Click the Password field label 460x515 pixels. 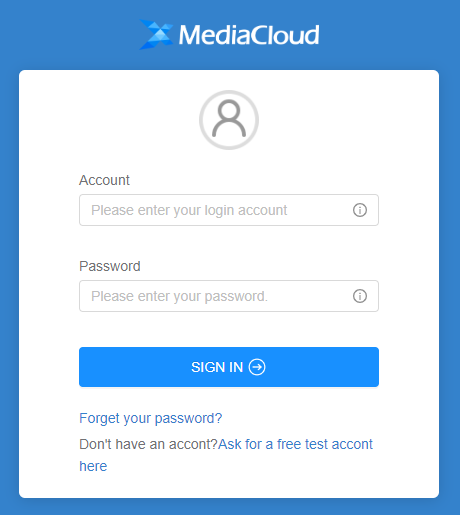(110, 266)
